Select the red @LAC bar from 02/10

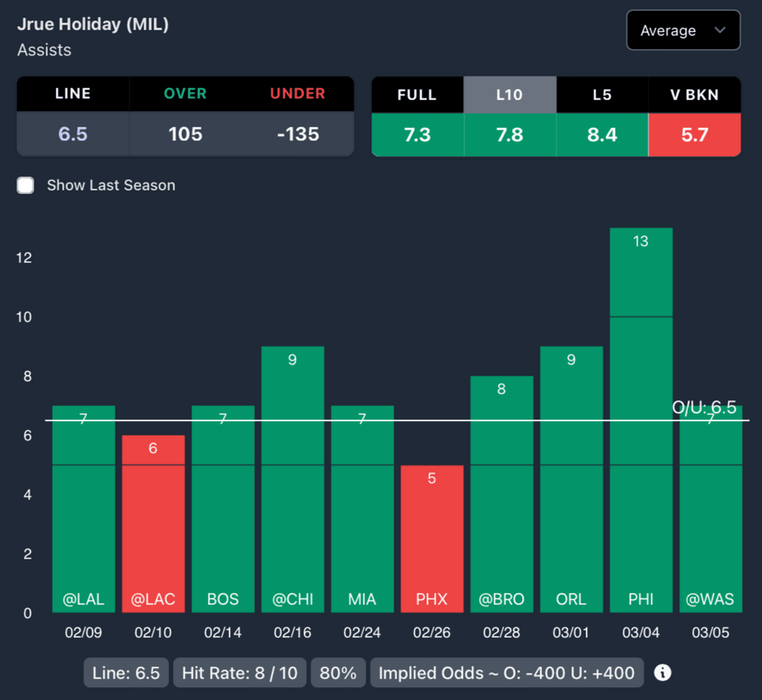pyautogui.click(x=153, y=524)
